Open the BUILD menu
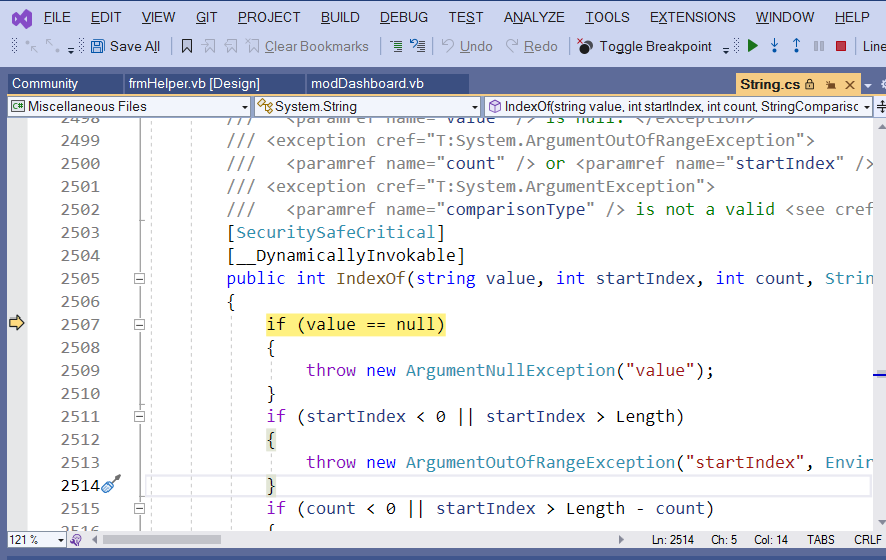The height and width of the screenshot is (560, 886). 340,18
